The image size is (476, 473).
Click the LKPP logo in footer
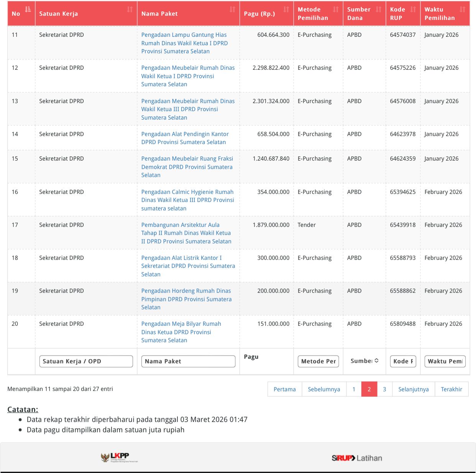pos(119,457)
